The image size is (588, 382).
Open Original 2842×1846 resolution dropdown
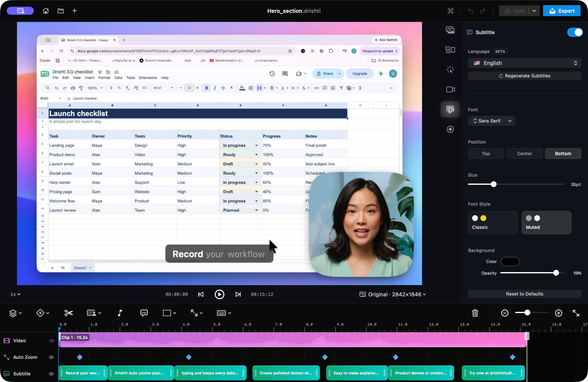[x=392, y=294]
